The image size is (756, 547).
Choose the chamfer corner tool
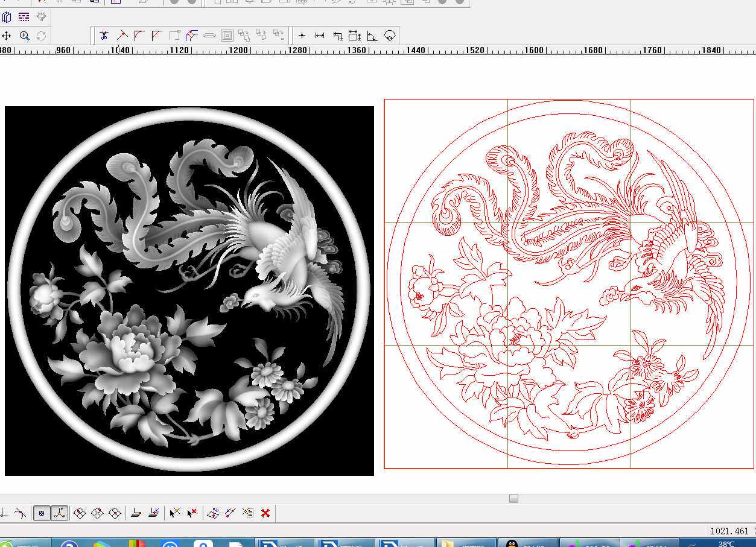click(x=157, y=36)
